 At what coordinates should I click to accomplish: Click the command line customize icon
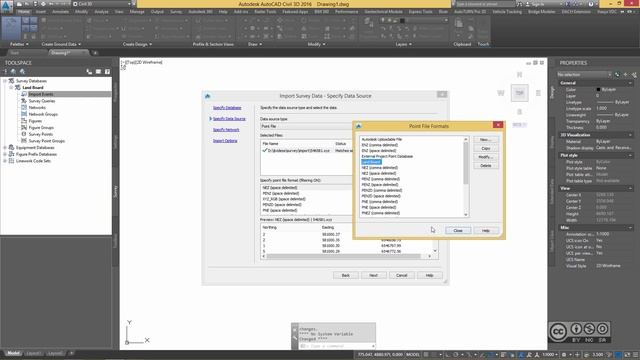(x=295, y=338)
